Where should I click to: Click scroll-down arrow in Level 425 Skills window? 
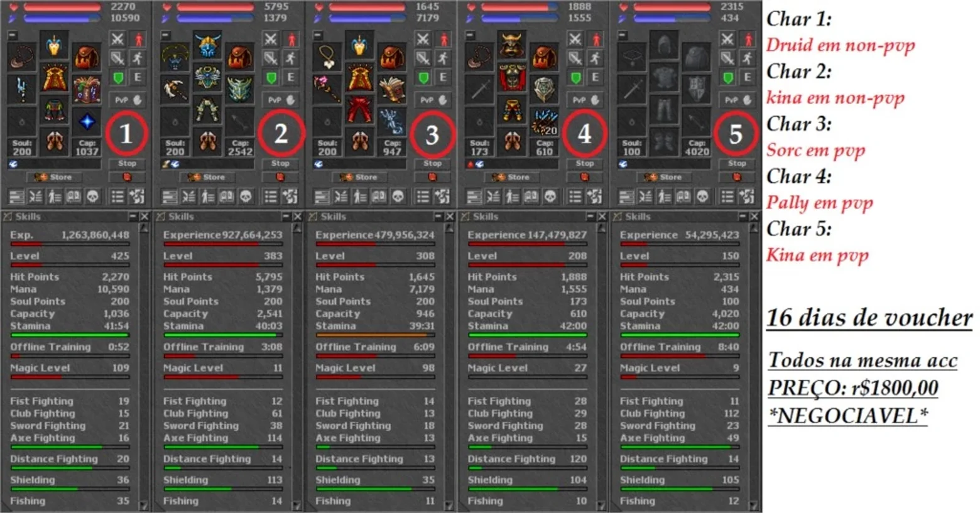[x=143, y=504]
